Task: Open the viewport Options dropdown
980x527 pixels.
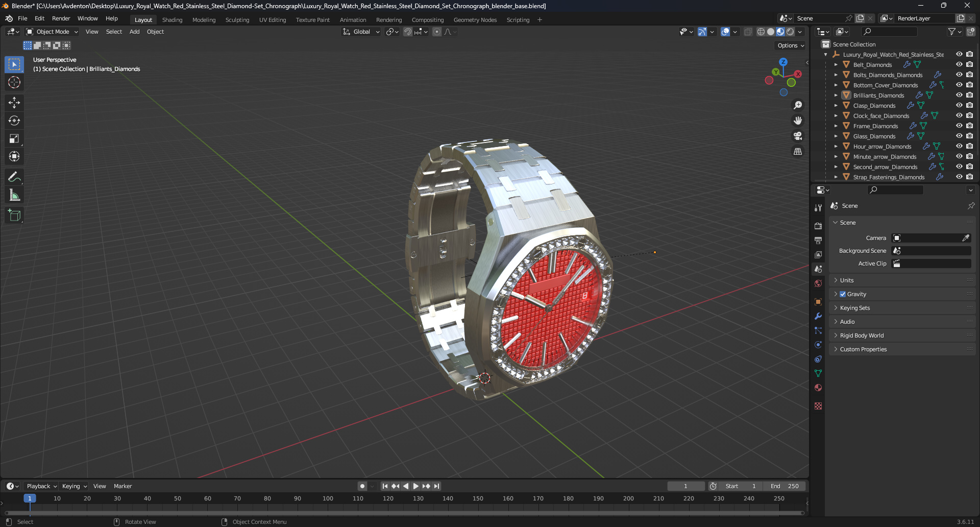Action: (x=791, y=45)
